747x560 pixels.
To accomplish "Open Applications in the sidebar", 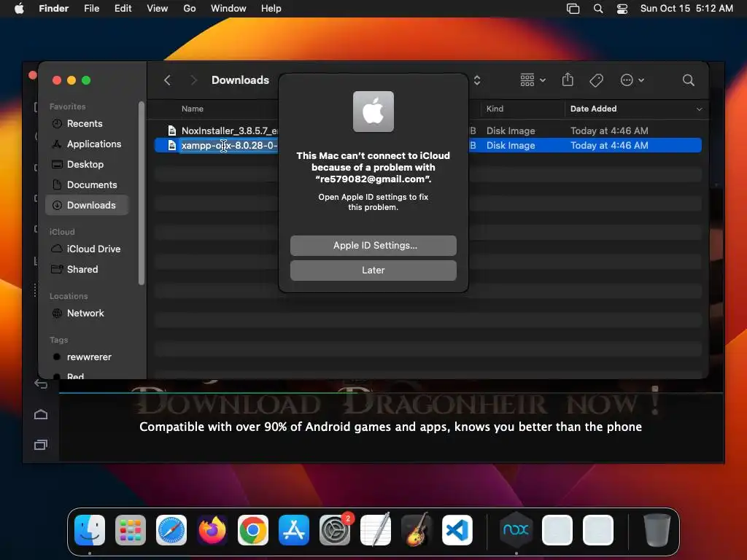I will tap(88, 144).
